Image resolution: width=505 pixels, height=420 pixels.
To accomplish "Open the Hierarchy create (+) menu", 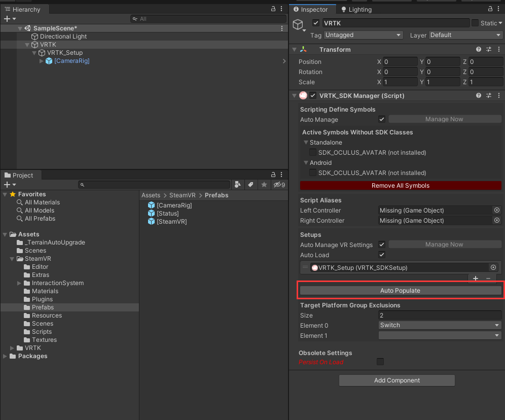I will [x=9, y=19].
